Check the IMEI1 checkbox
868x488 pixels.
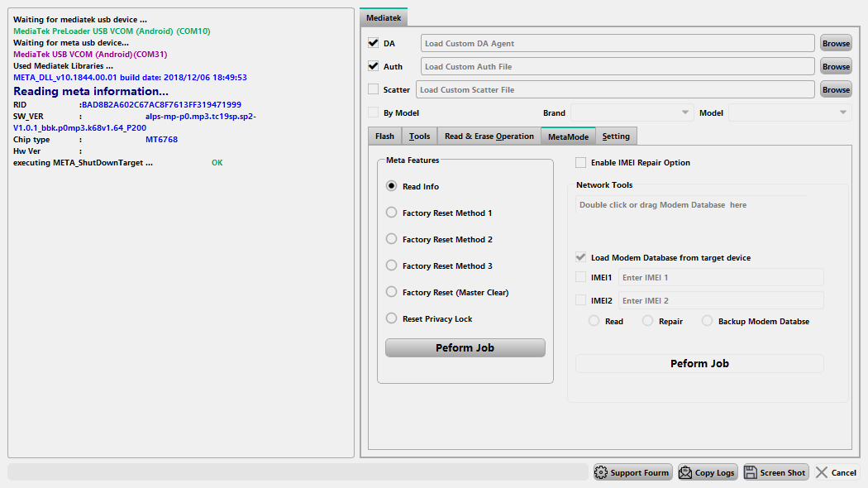[580, 278]
